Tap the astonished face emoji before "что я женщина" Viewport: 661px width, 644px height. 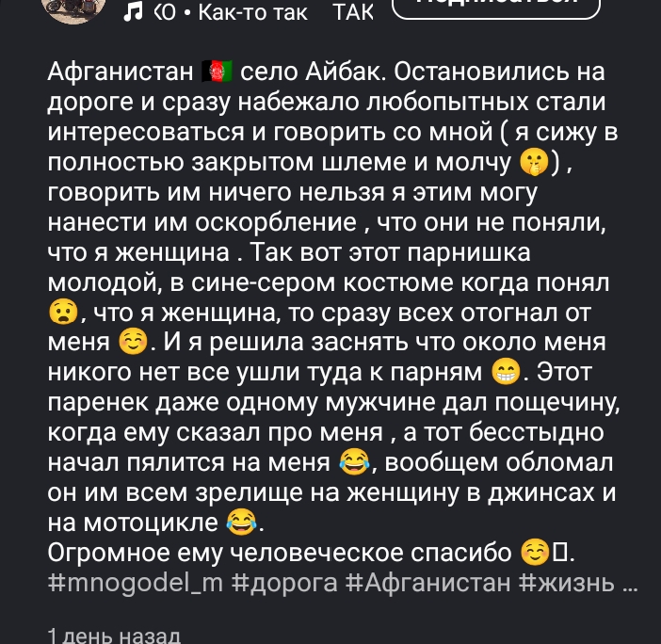(61, 312)
